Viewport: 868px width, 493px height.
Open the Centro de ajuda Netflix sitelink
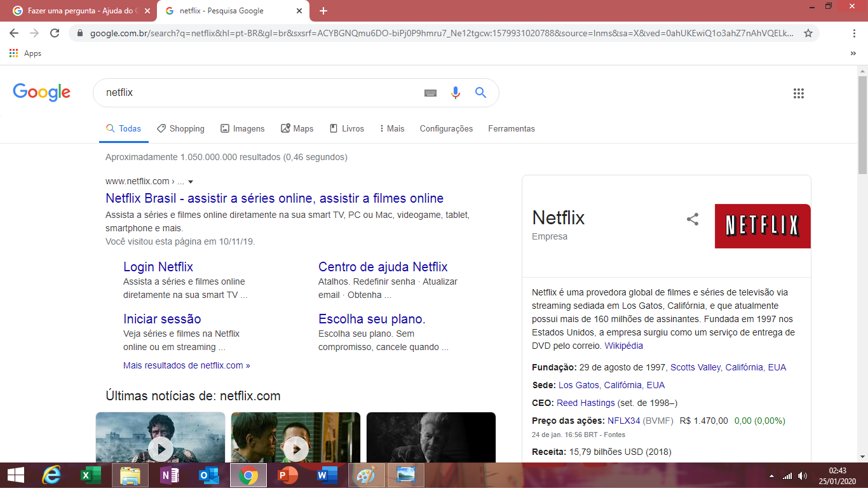[383, 267]
